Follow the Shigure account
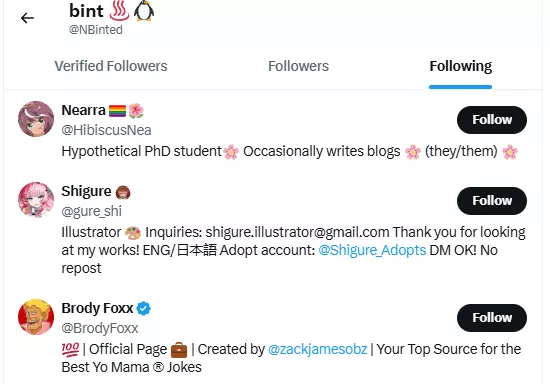 pyautogui.click(x=492, y=201)
